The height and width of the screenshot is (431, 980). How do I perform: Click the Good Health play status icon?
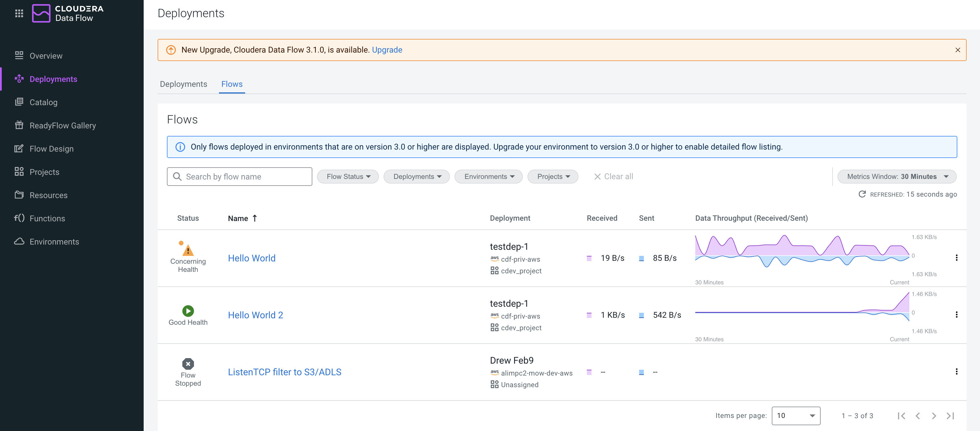[188, 311]
